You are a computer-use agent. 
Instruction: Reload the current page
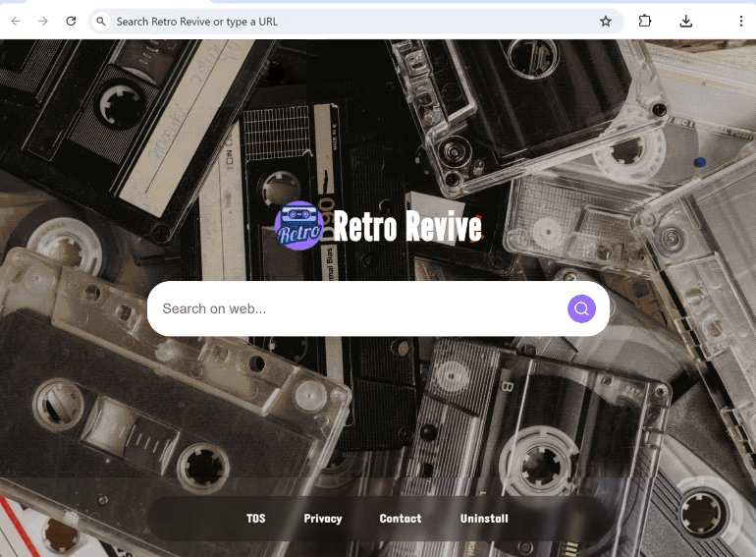point(71,21)
